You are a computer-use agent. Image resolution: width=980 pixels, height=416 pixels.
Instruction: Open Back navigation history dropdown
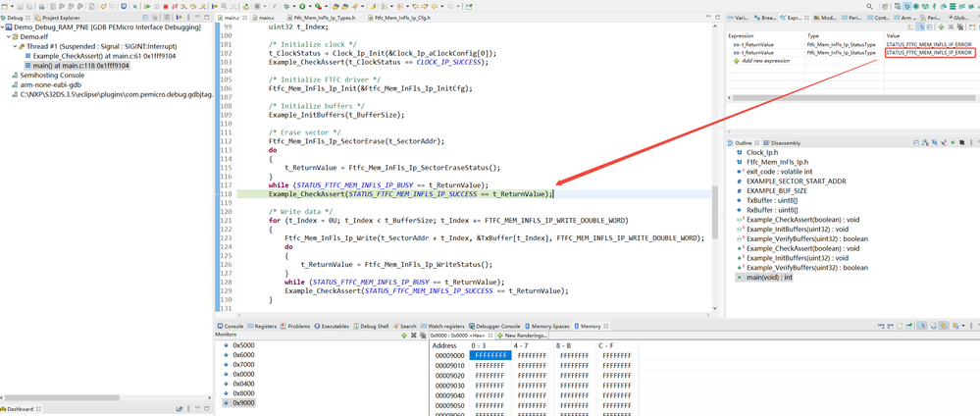point(441,6)
